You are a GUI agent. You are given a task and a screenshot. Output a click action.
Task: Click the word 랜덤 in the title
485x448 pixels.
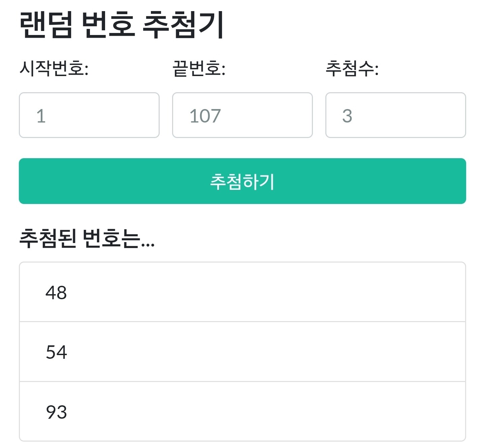click(x=46, y=25)
